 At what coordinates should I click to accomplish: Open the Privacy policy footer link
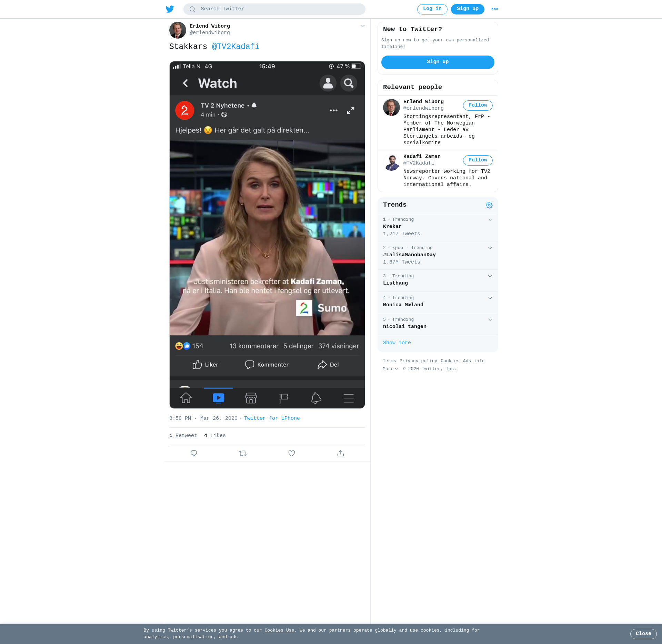(418, 361)
